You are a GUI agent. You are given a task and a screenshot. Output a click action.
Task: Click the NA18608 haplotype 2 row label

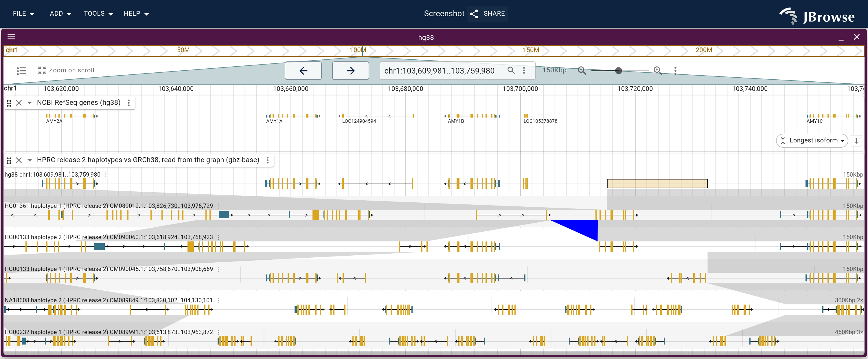click(108, 300)
